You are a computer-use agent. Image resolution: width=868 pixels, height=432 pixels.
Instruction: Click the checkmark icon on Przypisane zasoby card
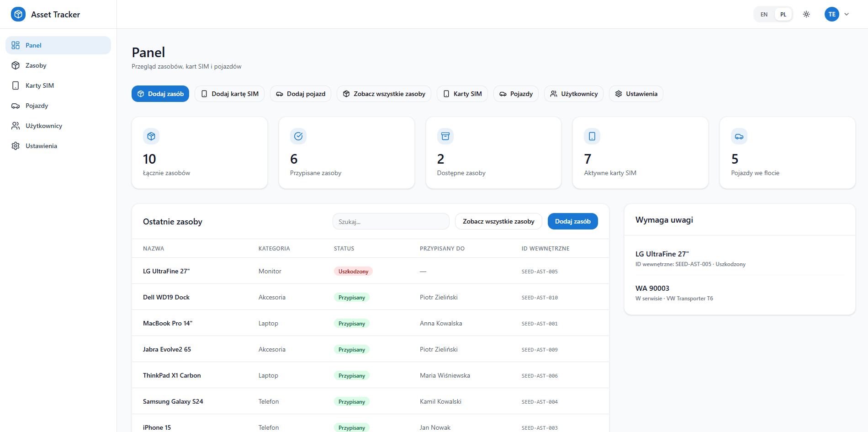click(x=298, y=136)
